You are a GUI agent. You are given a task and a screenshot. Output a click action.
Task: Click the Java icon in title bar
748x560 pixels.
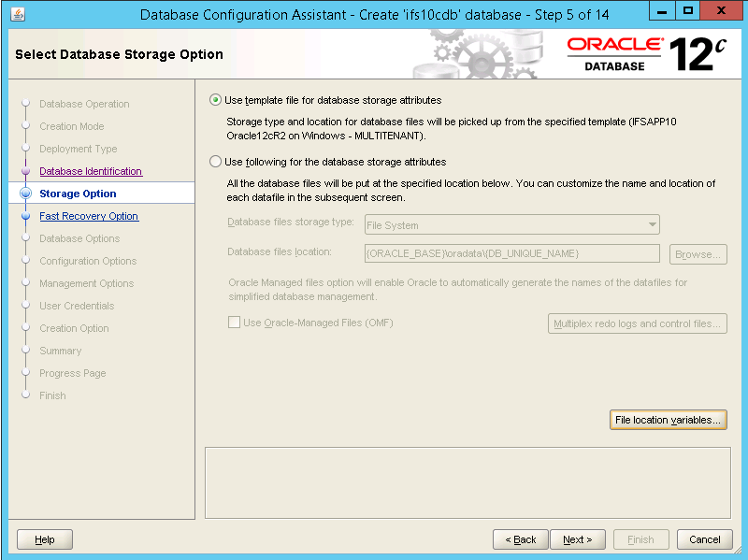pos(20,15)
